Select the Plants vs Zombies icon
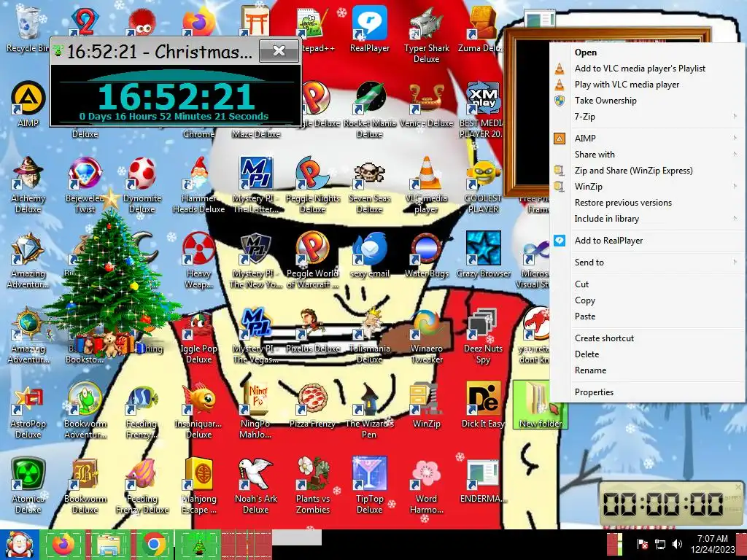The image size is (747, 560). (x=312, y=485)
